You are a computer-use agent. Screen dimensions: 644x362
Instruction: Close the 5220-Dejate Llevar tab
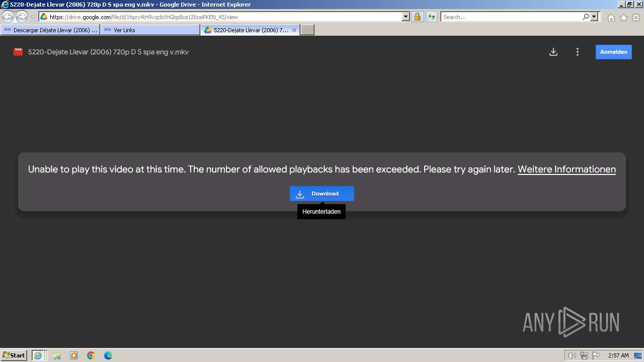pyautogui.click(x=294, y=30)
